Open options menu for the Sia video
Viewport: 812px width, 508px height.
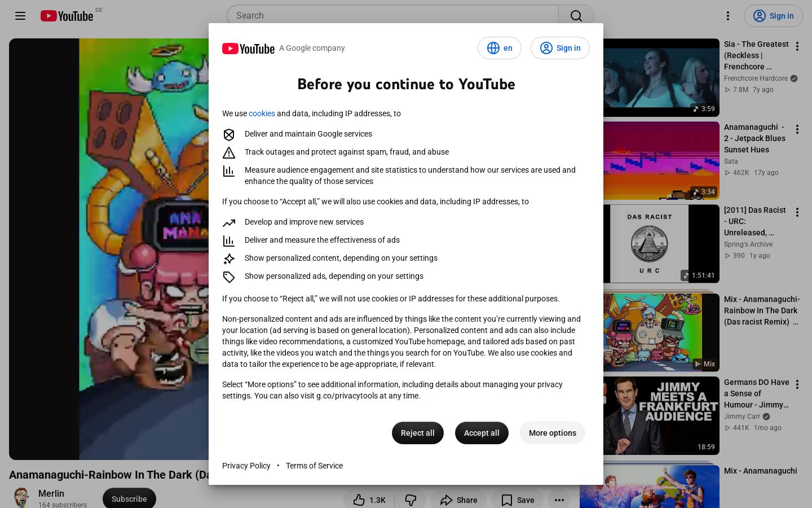pyautogui.click(x=797, y=46)
